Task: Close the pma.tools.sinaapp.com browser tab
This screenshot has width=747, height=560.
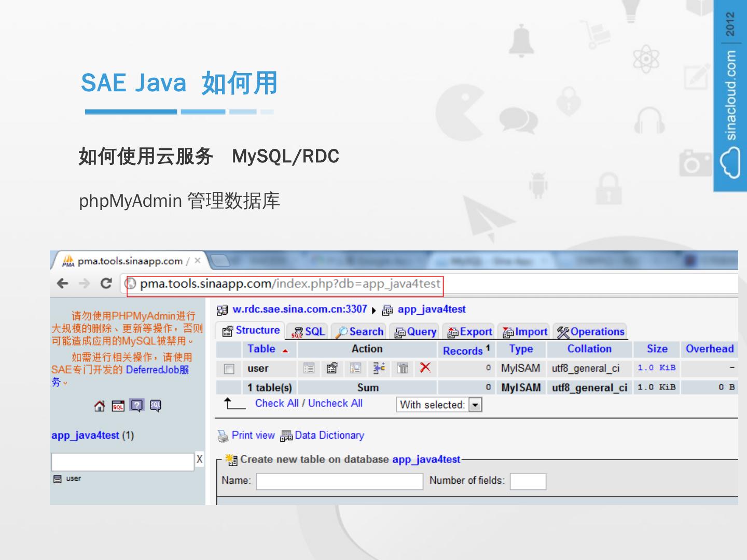Action: 198,261
